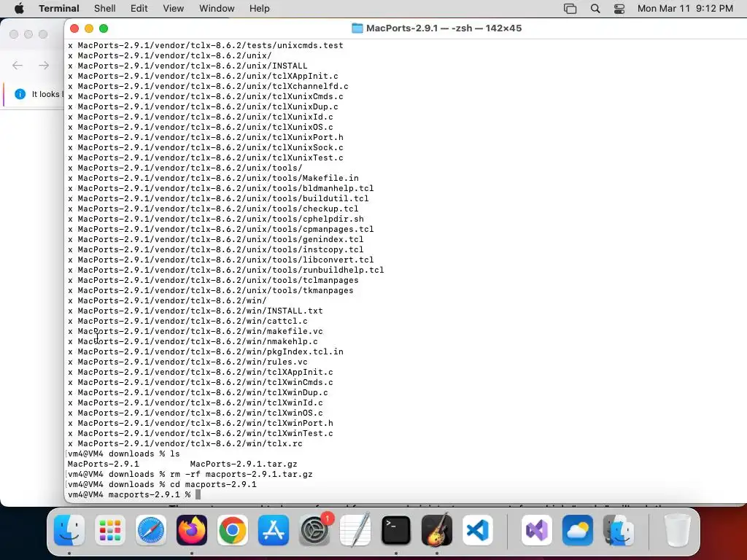Click the browser window's back arrow
The image size is (747, 560).
18,65
